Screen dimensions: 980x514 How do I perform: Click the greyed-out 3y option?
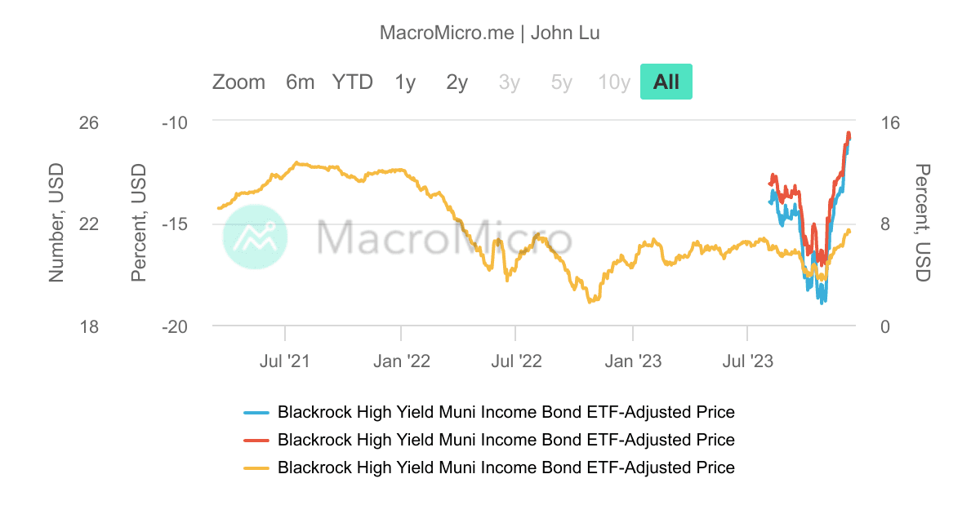coord(509,82)
